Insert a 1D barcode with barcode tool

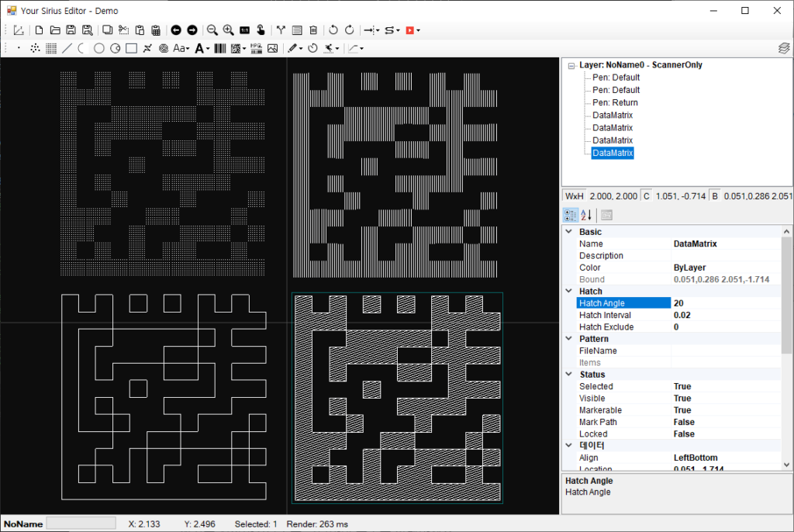coord(220,49)
